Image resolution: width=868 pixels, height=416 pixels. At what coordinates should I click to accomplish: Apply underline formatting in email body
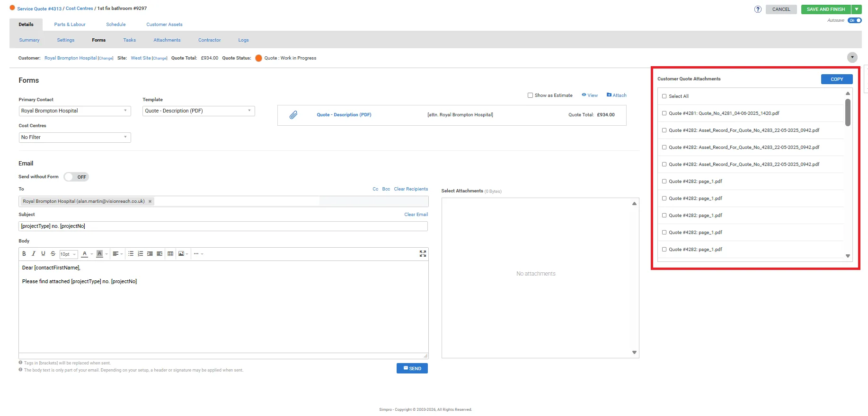(x=43, y=254)
